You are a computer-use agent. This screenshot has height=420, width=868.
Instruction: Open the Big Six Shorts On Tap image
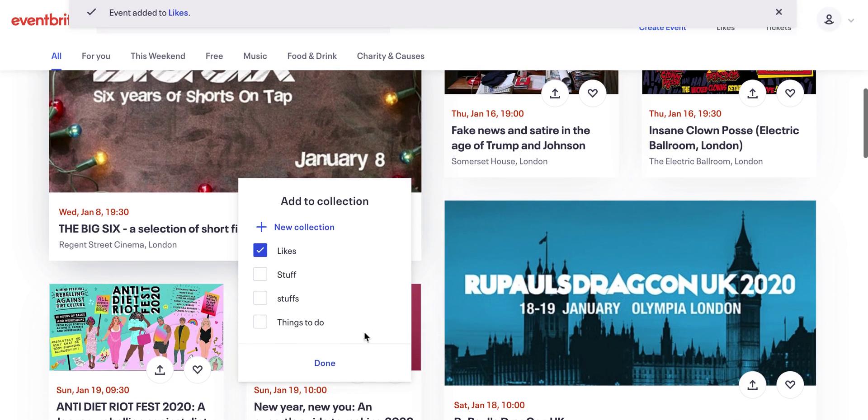point(235,131)
